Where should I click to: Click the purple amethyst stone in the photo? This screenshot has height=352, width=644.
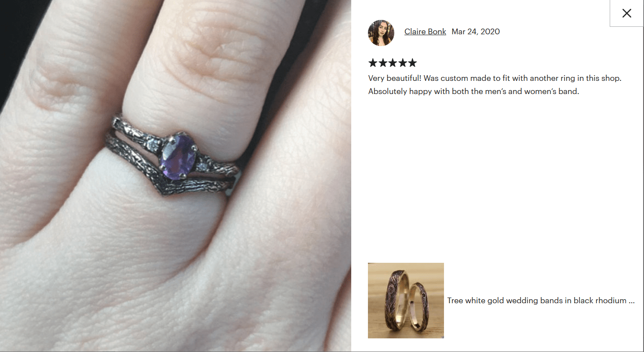(x=178, y=156)
